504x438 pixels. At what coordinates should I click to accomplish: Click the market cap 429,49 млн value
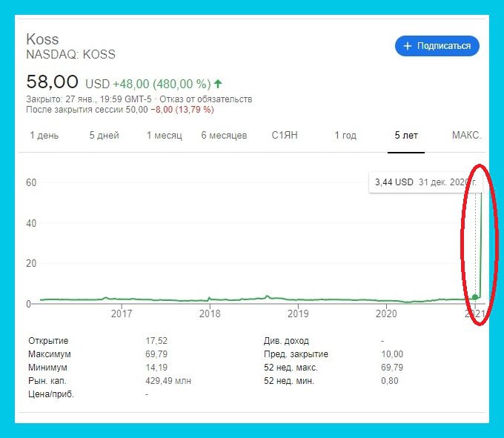(x=168, y=381)
